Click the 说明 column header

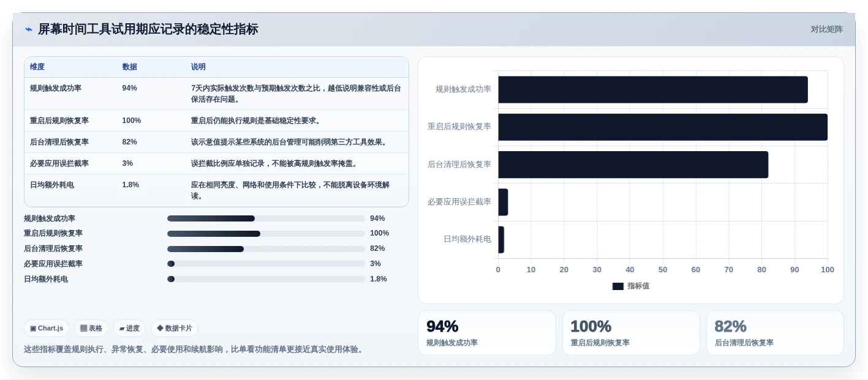tap(198, 67)
